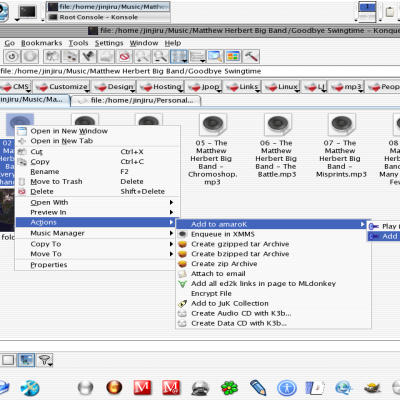Choose Add all ed2k links to MLdonkey
400x400 pixels.
point(273,284)
